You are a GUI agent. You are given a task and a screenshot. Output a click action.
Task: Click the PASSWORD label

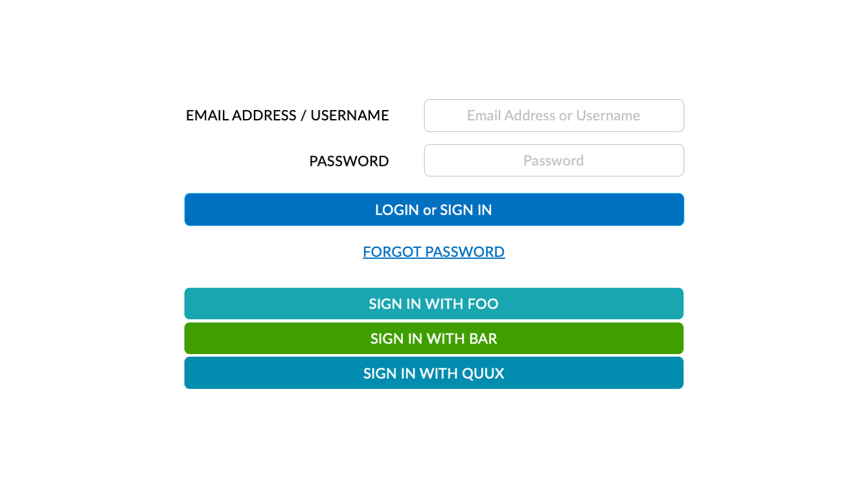(x=348, y=161)
